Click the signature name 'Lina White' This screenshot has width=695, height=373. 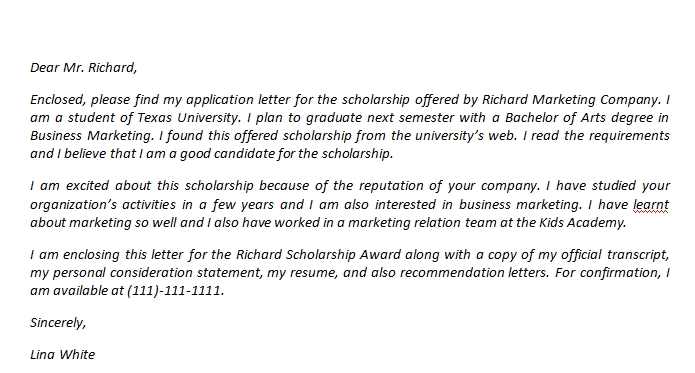(62, 354)
